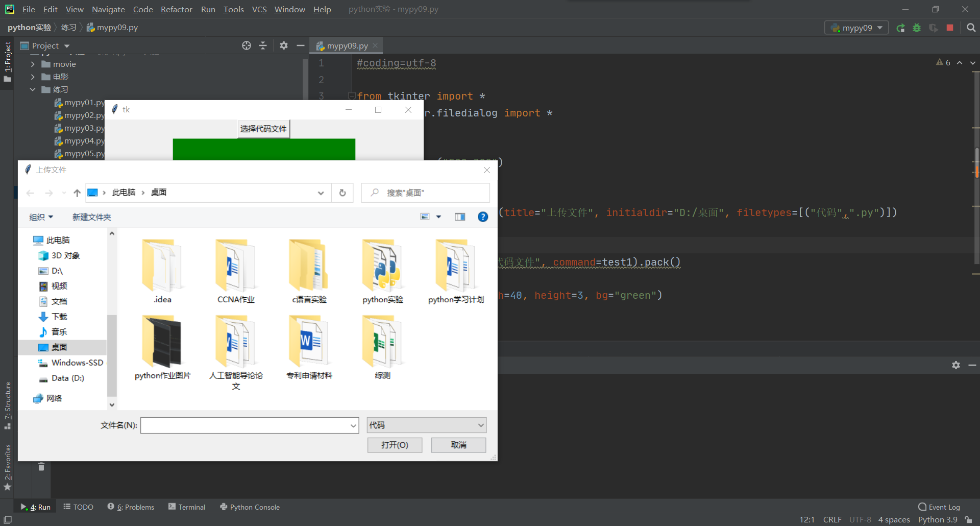The width and height of the screenshot is (980, 526).
Task: Refresh the file dialog folder view
Action: pyautogui.click(x=342, y=193)
